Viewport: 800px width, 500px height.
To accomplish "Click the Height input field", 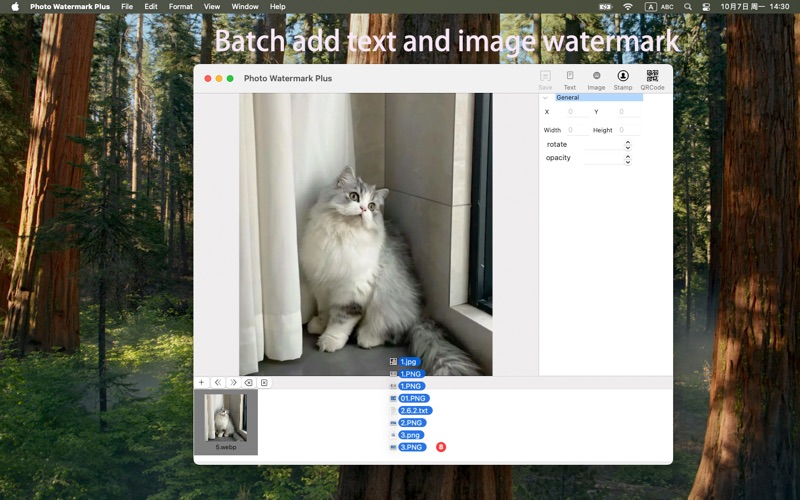I will [x=628, y=130].
